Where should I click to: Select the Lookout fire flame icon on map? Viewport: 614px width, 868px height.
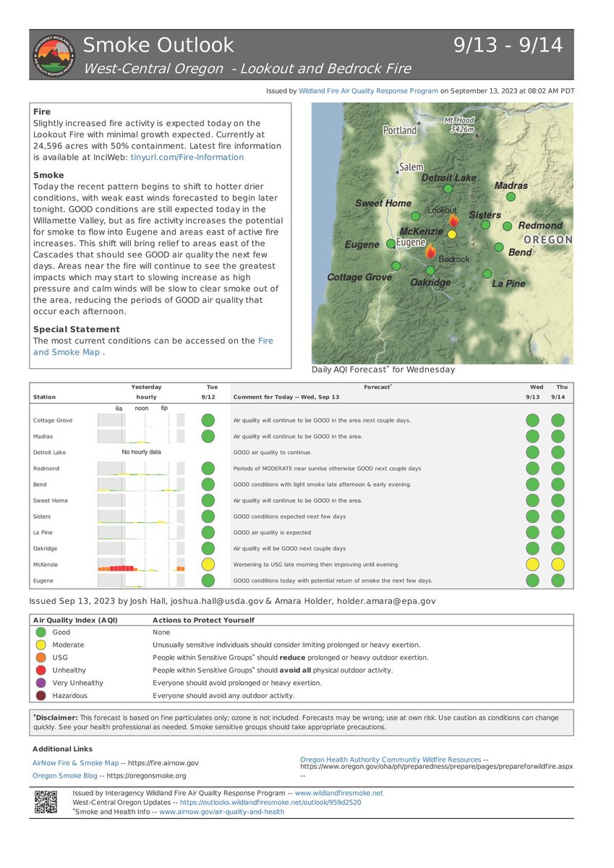(x=453, y=220)
